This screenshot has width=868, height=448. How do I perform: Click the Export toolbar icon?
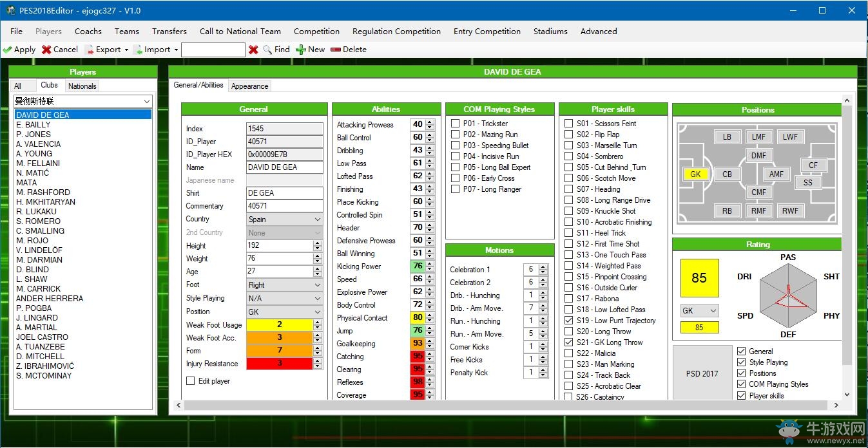tap(89, 50)
